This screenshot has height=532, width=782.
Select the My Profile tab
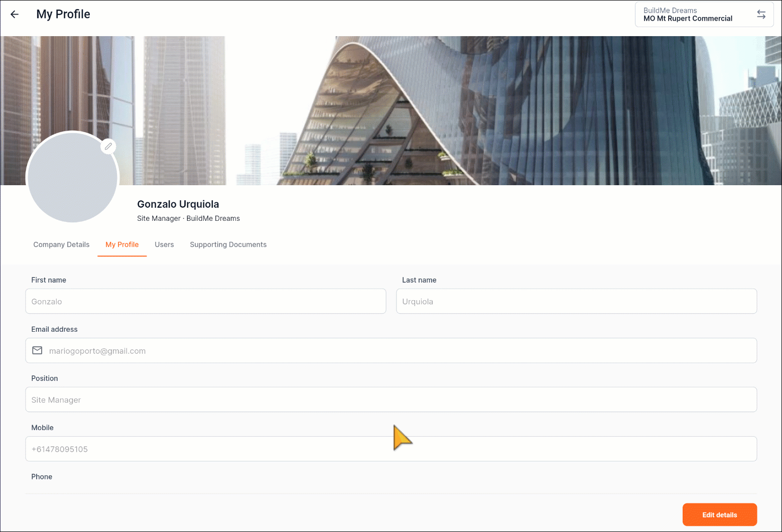[122, 244]
